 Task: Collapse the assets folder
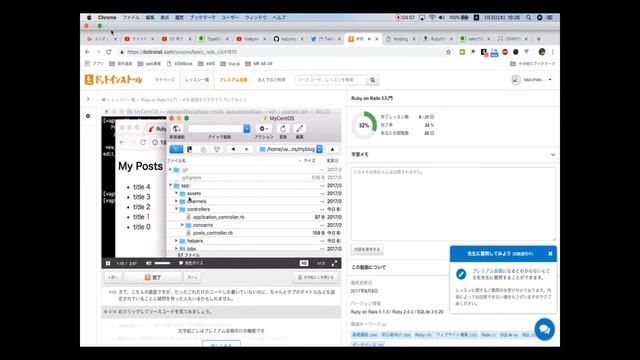176,193
